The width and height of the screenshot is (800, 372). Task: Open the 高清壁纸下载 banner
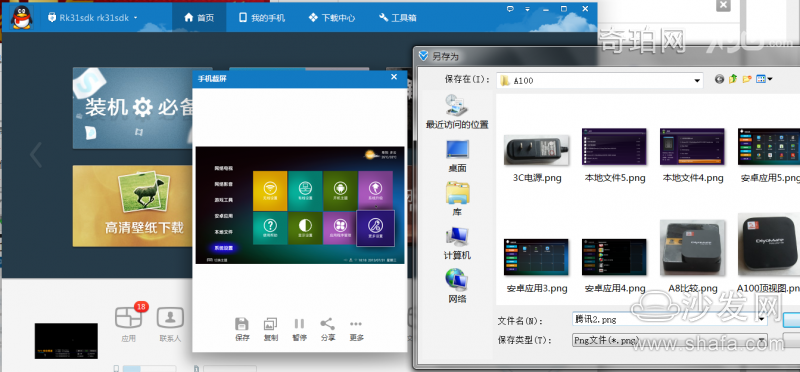pyautogui.click(x=134, y=206)
